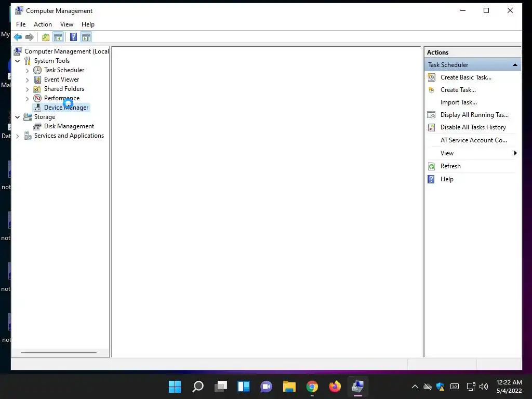
Task: Expand the Event Viewer tree node
Action: pyautogui.click(x=28, y=80)
